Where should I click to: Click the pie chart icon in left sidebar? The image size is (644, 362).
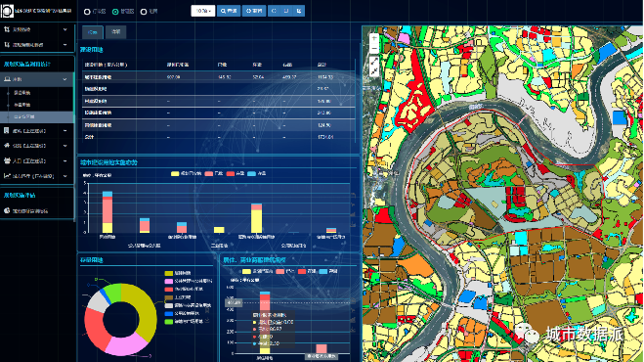7,210
